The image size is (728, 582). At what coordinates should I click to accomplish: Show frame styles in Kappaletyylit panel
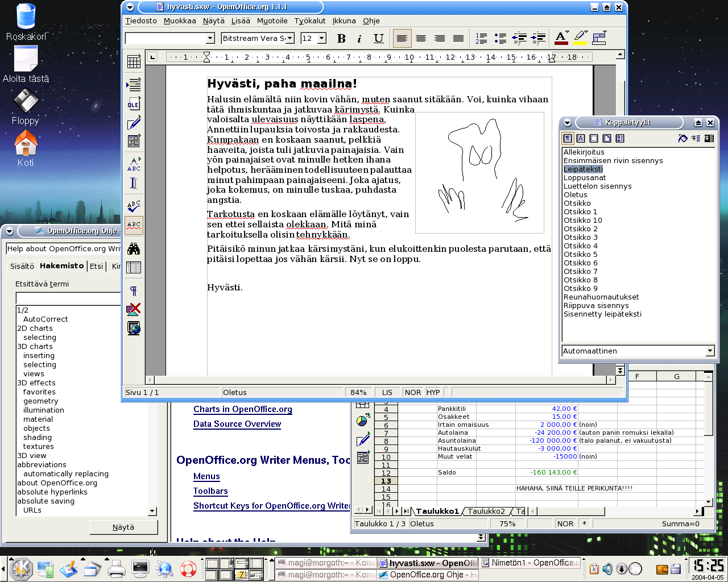[594, 138]
